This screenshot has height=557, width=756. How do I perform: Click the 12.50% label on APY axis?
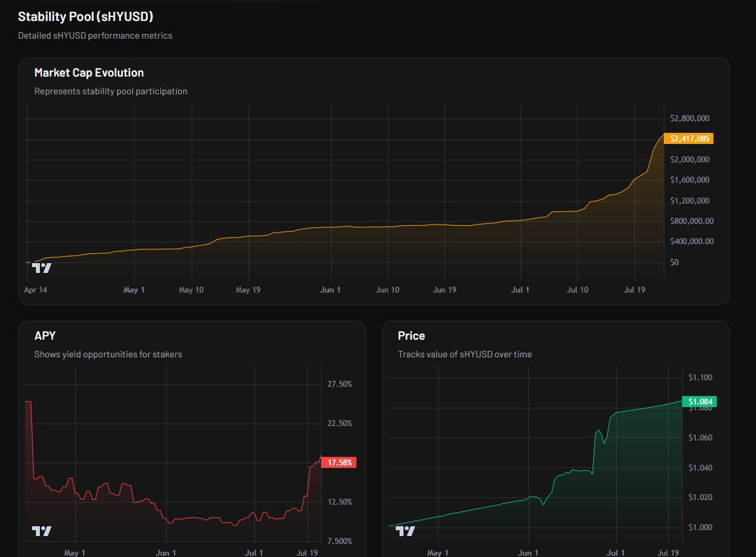[339, 502]
